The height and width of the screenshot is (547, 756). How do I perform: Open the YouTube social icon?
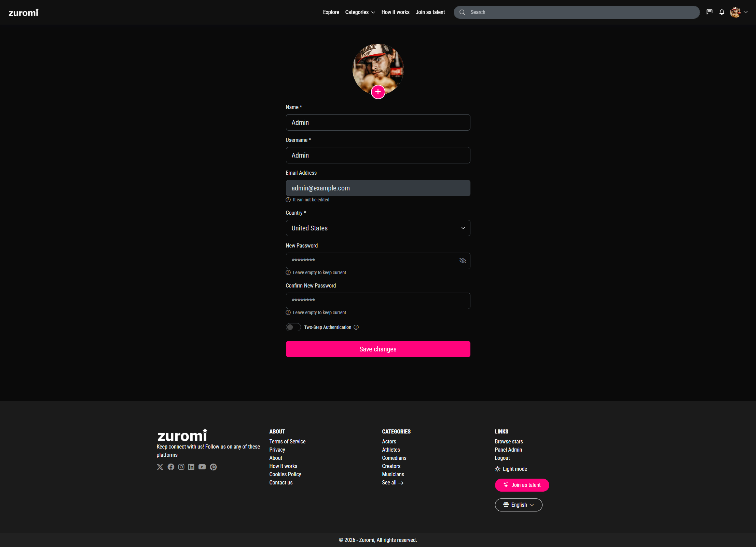tap(202, 467)
